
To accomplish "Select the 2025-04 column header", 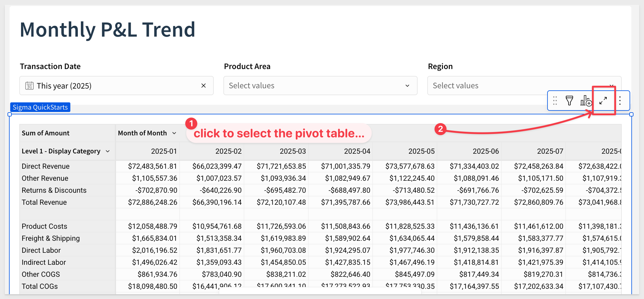I will pyautogui.click(x=341, y=151).
